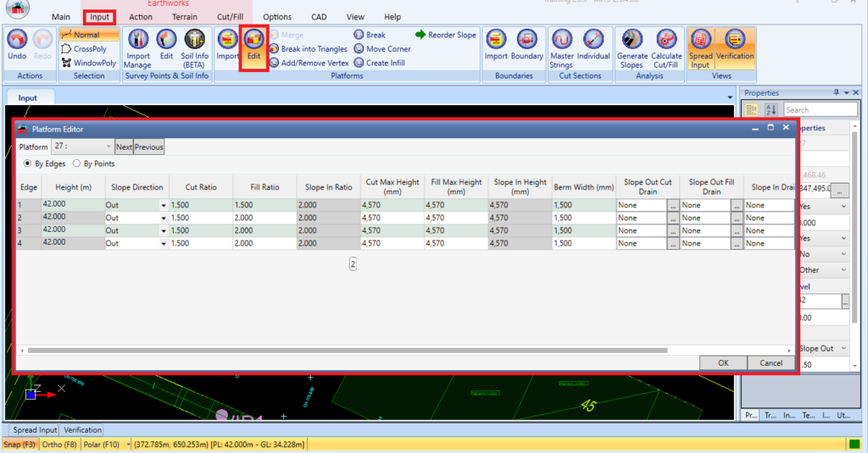Open the Cut/Fill ribbon tab

point(230,17)
